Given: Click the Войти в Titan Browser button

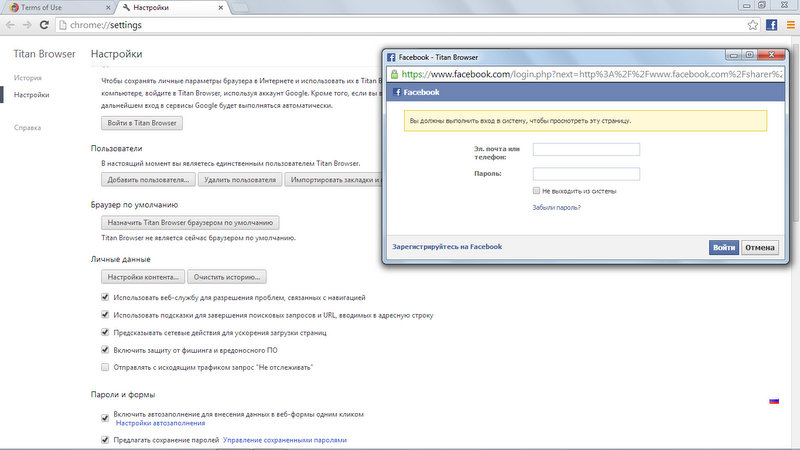Looking at the screenshot, I should pyautogui.click(x=142, y=123).
